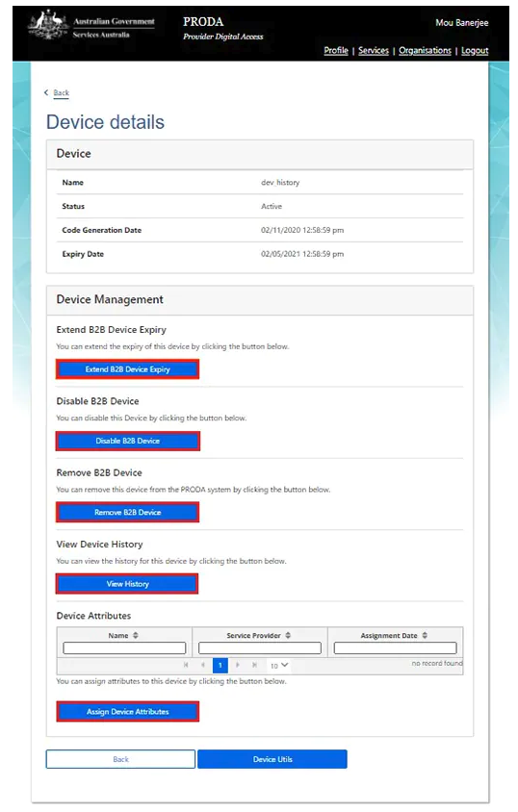518x812 pixels.
Task: Sort by Service Provider column icon
Action: click(x=288, y=635)
